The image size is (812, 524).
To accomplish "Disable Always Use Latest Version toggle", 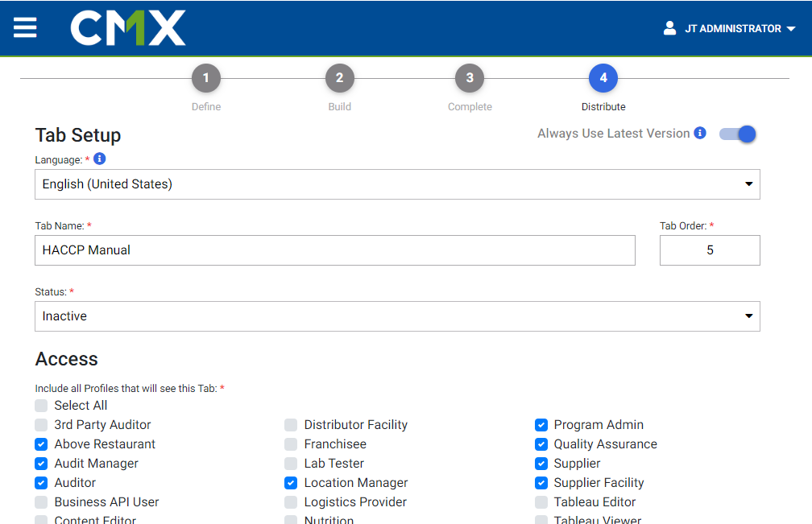I will [738, 134].
